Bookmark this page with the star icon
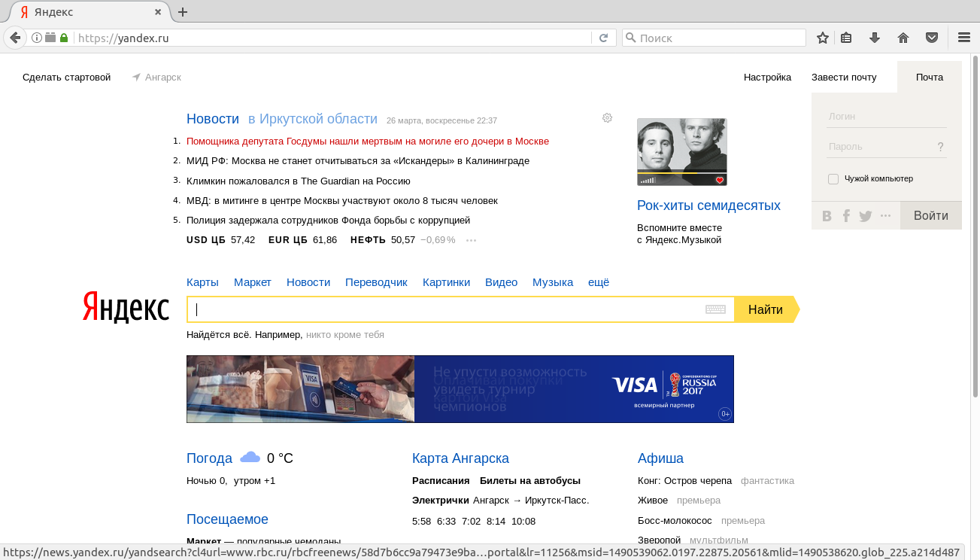Screen dimensions: 980x560 pos(823,38)
